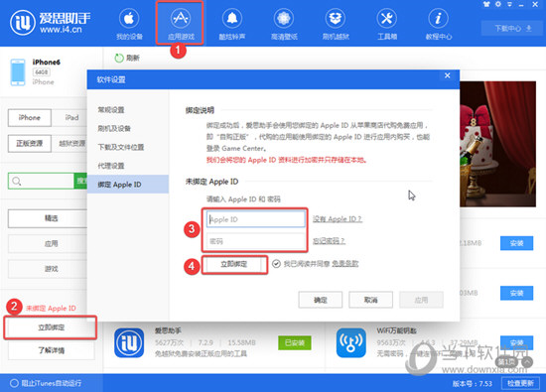Toggle 我已阅读并同意 agreement checkbox
The height and width of the screenshot is (392, 546).
pyautogui.click(x=276, y=264)
